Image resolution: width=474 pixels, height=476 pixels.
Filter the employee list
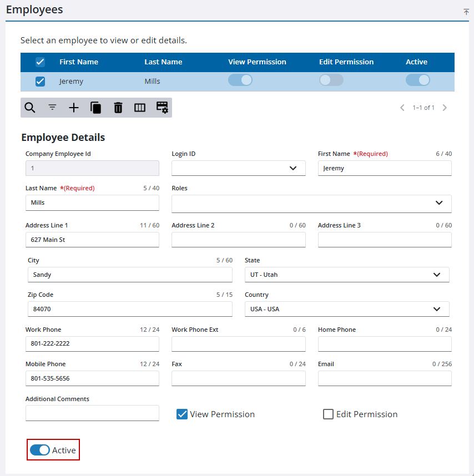(x=52, y=107)
